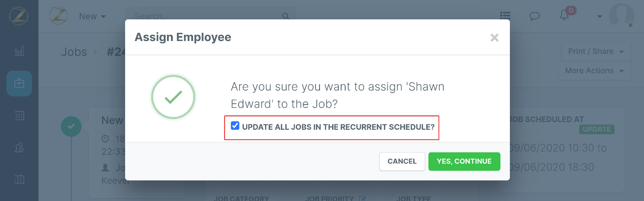
Task: Click the Update badge on job schedule
Action: [597, 129]
